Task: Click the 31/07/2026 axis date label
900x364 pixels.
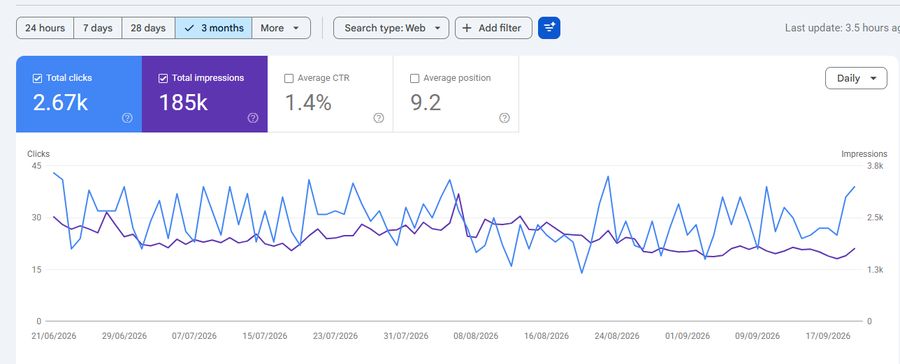Action: 406,336
